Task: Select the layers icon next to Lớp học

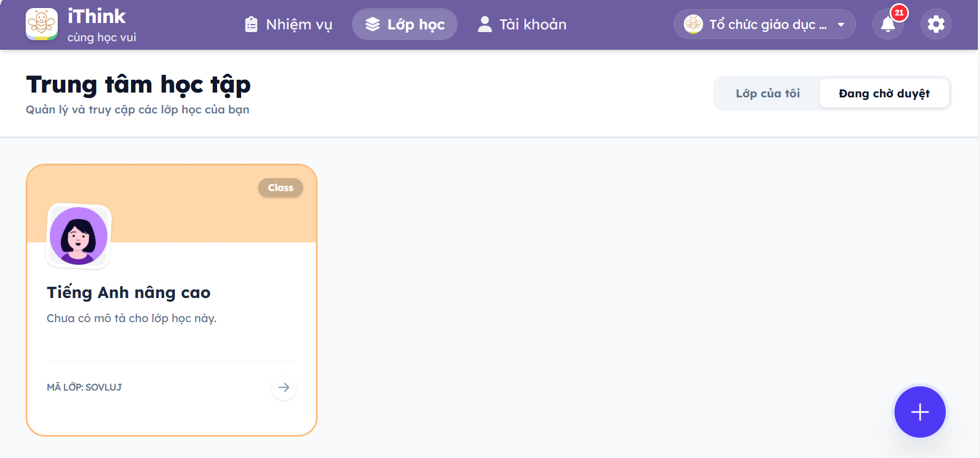Action: coord(373,24)
